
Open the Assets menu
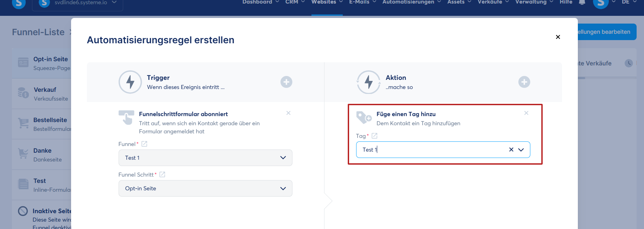tap(459, 2)
